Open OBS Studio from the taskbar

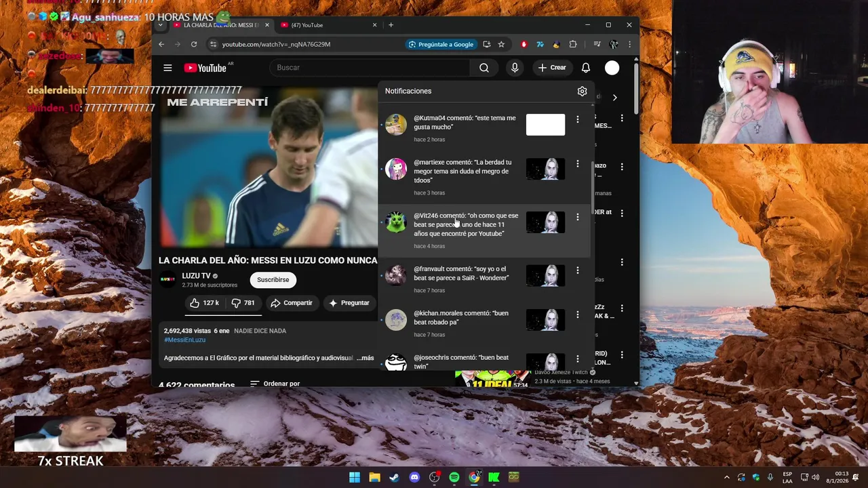[434, 477]
